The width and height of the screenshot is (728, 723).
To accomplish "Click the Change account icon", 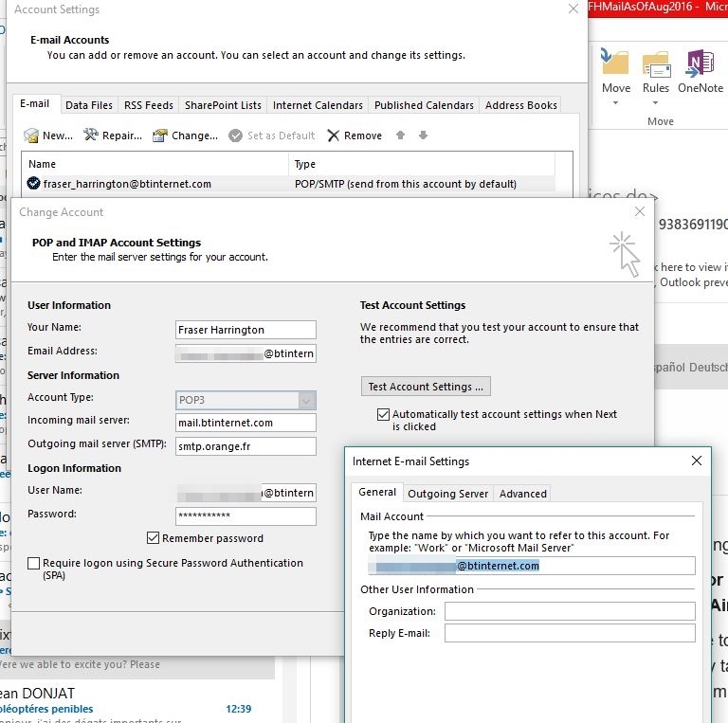I will pyautogui.click(x=160, y=136).
